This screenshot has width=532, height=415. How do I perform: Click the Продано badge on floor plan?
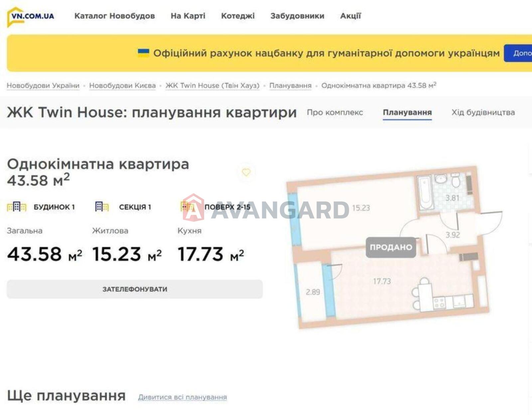[x=391, y=247]
